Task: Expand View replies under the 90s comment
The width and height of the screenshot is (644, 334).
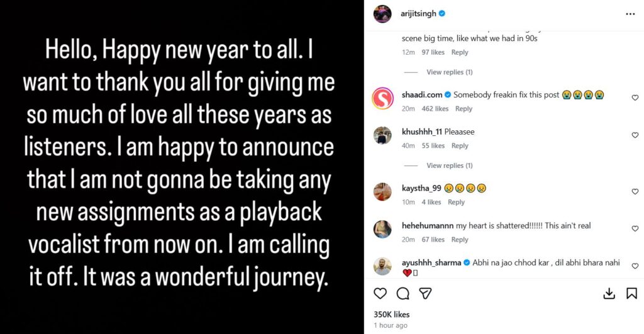Action: [x=449, y=72]
